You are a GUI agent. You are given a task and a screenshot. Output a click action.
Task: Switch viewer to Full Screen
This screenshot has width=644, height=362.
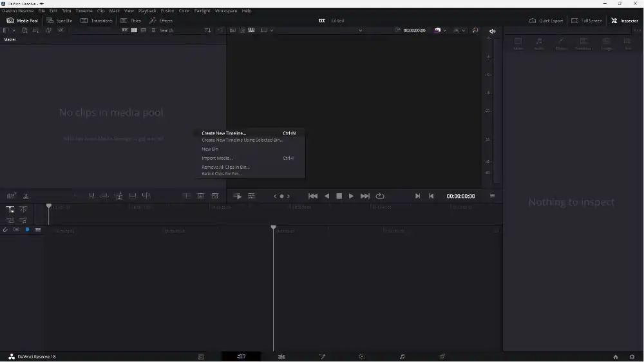[587, 21]
